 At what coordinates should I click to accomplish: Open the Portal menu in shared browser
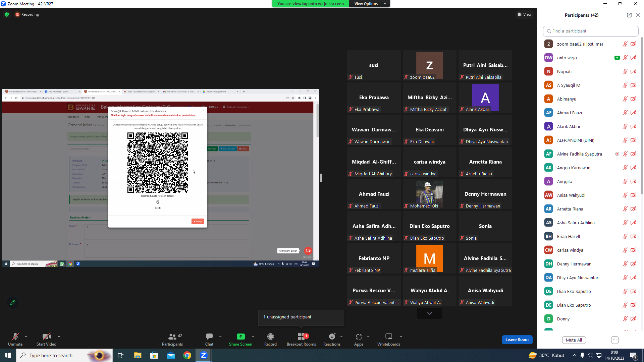coord(88,117)
